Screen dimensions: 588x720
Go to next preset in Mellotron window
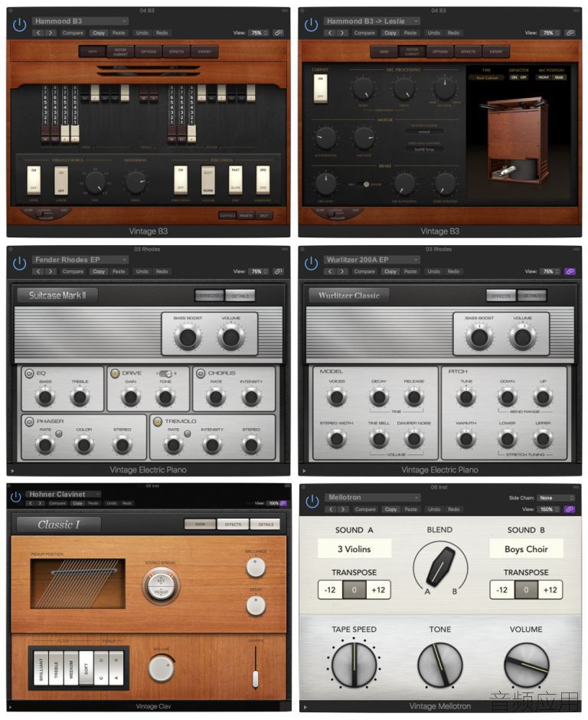click(343, 509)
